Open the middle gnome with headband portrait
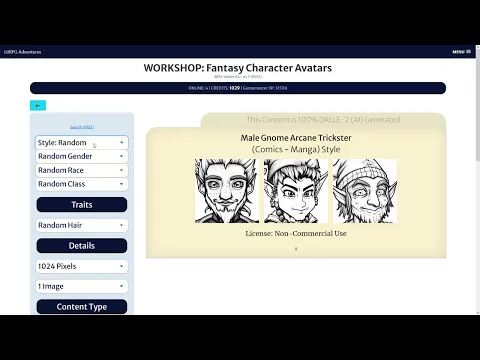Image resolution: width=480 pixels, height=360 pixels. tap(296, 191)
